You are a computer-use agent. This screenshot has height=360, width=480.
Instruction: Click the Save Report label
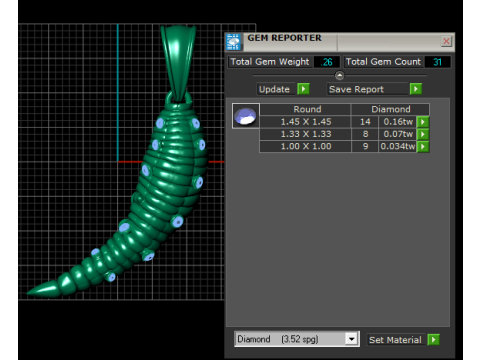click(x=367, y=89)
